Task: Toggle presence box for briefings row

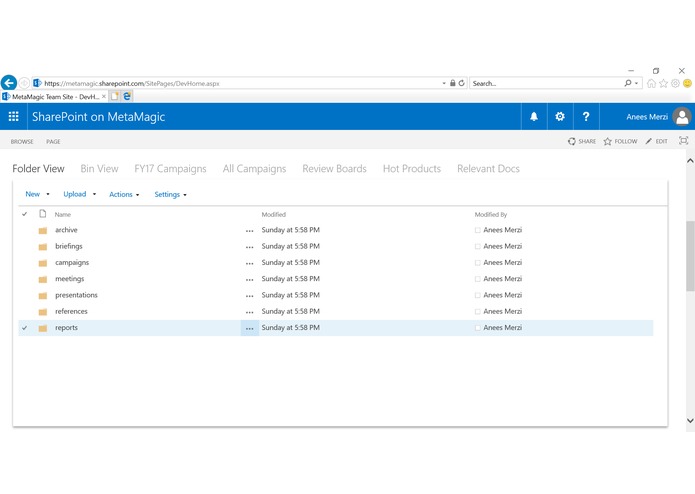Action: (477, 246)
